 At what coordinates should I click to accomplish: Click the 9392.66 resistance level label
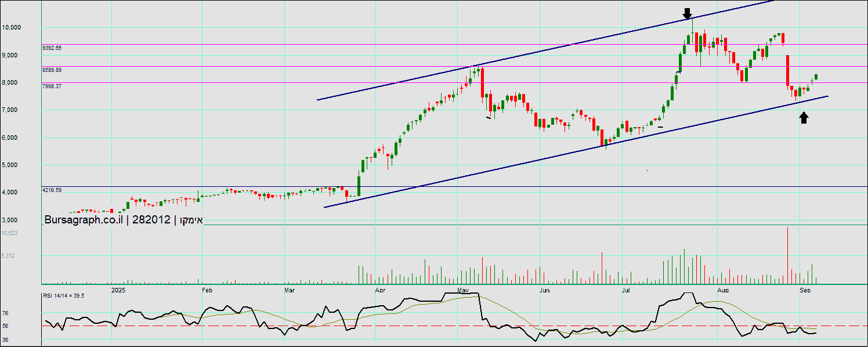pos(52,48)
